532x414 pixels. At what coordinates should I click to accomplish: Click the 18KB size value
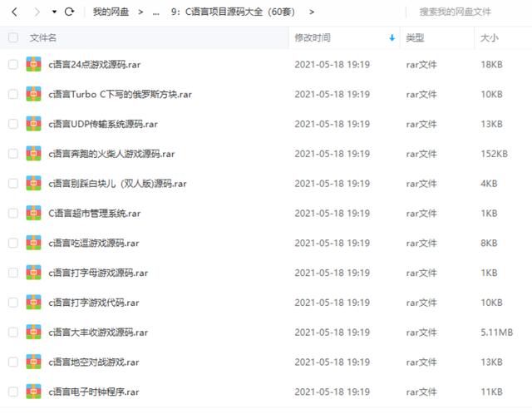491,65
